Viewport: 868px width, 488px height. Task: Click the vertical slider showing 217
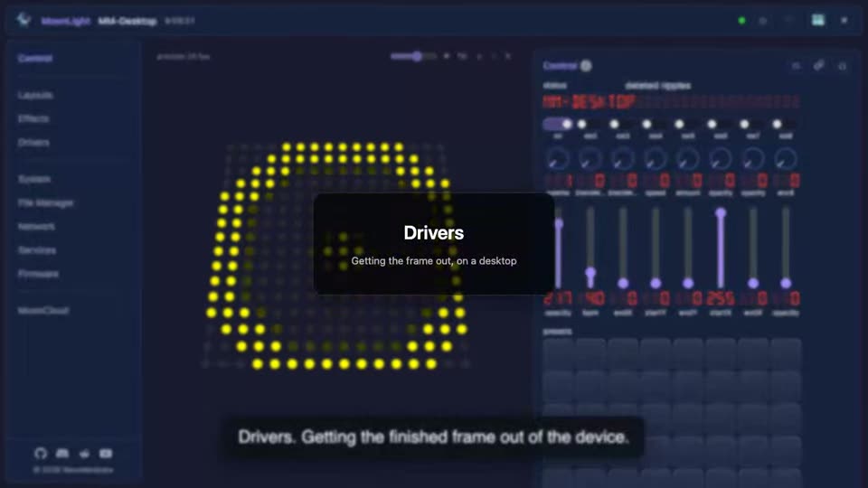click(x=558, y=247)
